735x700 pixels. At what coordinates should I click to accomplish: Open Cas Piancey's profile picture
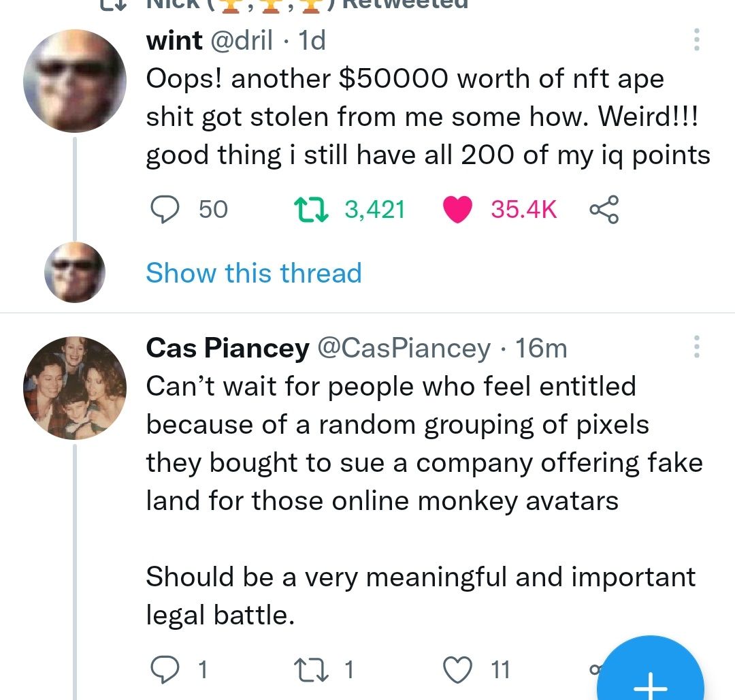coord(75,387)
